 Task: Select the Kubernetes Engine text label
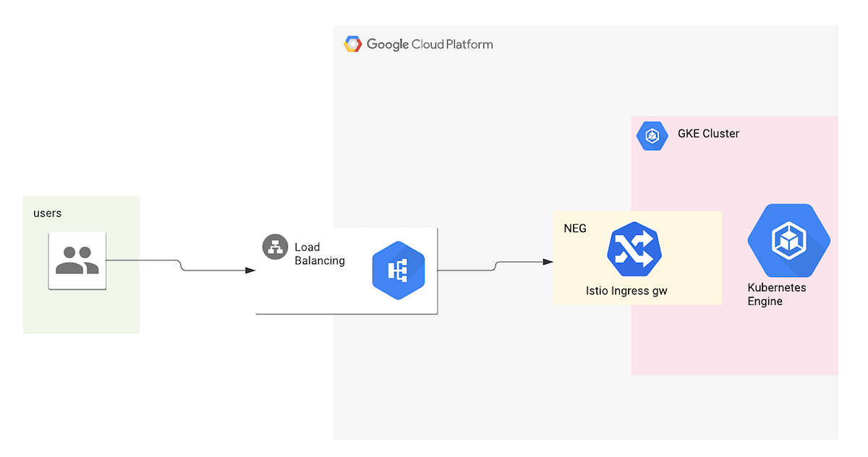click(776, 294)
